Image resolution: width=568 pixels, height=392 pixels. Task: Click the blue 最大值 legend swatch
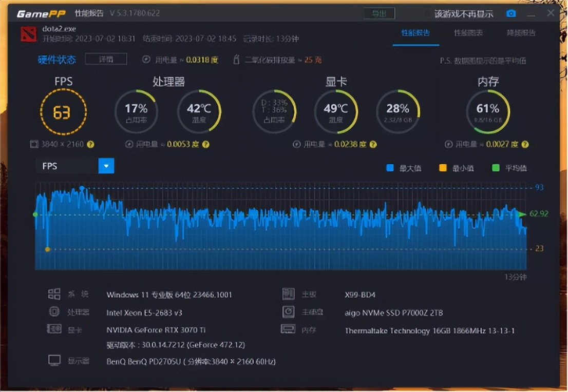pos(390,167)
